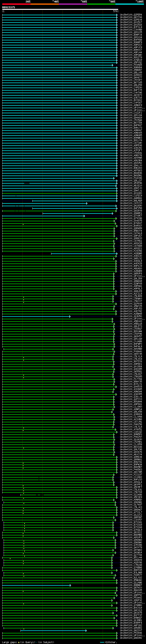Select the UniRef100_B5B3T4 label
This screenshot has height=644, width=146.
tap(131, 231)
